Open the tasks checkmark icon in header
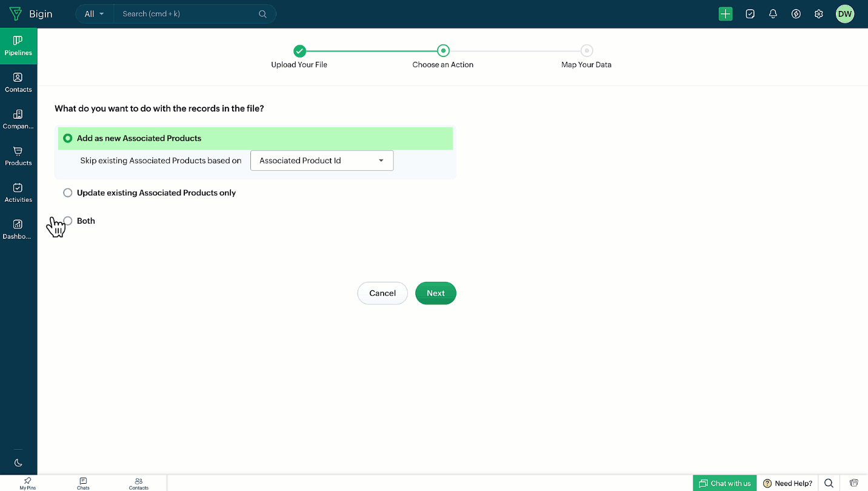 coord(750,14)
